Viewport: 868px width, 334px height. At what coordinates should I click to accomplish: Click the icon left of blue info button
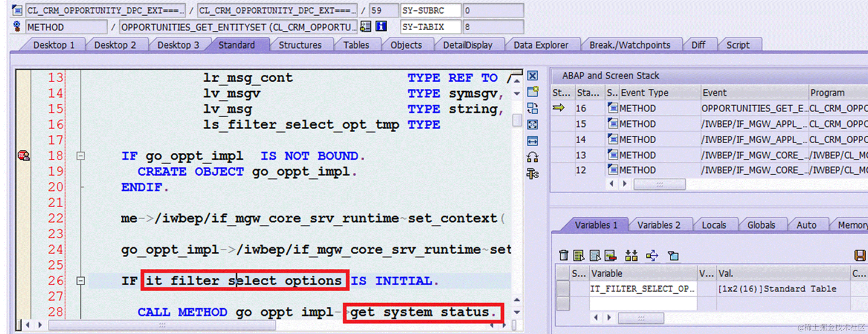tap(365, 26)
